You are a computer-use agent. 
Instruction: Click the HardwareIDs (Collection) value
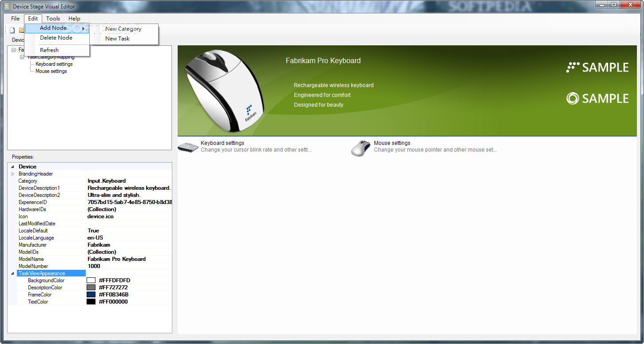pyautogui.click(x=129, y=209)
